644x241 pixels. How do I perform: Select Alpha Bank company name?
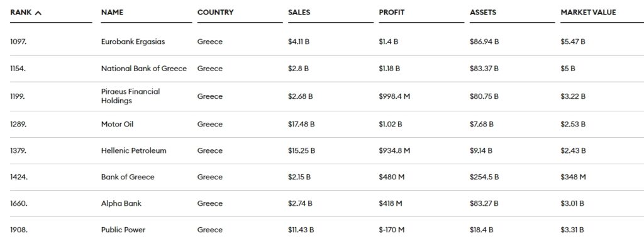[121, 203]
